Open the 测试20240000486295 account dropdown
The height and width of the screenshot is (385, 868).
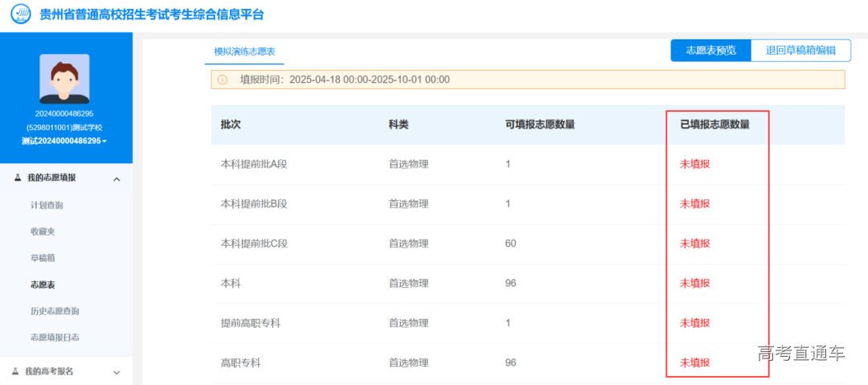click(64, 141)
